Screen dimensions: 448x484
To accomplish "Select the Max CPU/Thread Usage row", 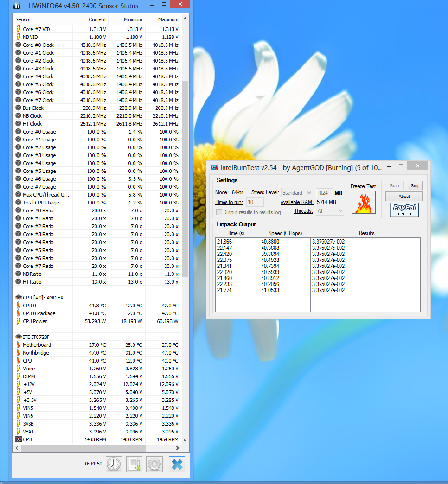I will (x=97, y=194).
